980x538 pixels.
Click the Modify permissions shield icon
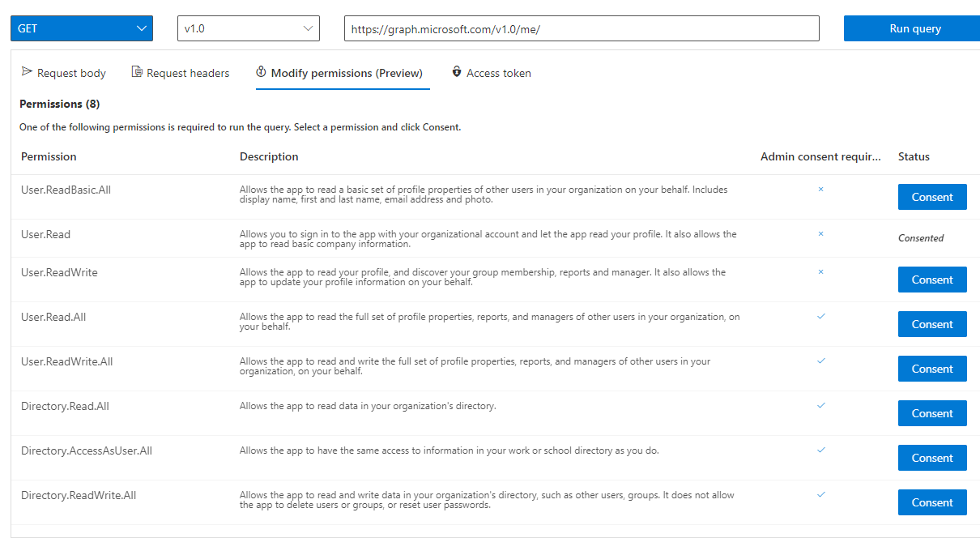pyautogui.click(x=262, y=72)
